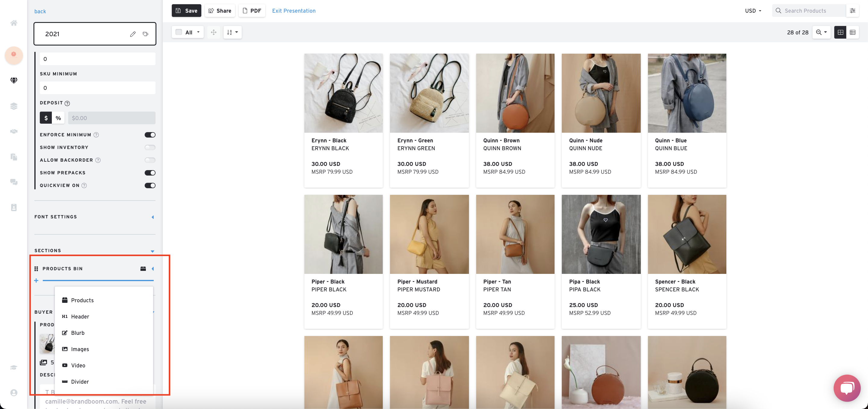868x409 pixels.
Task: Open the contacts book sidebar icon
Action: [x=14, y=208]
